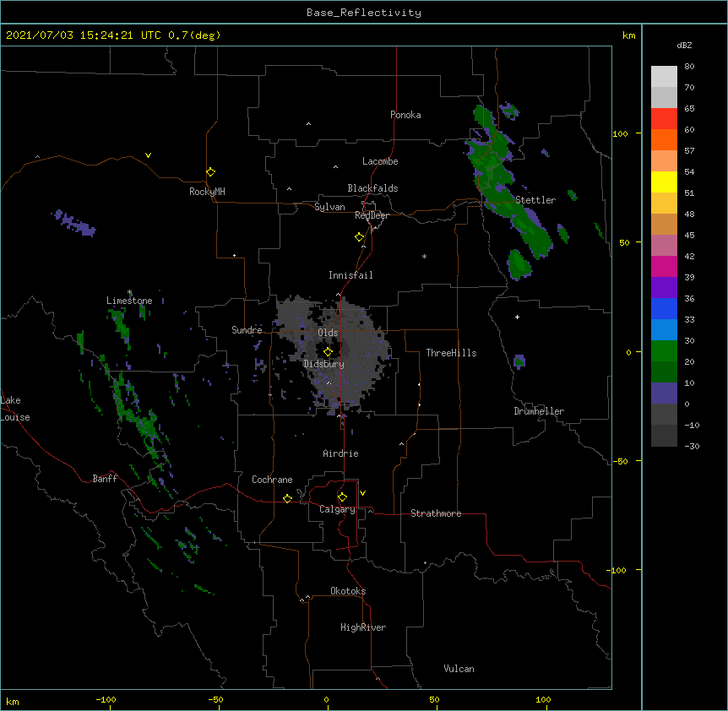Click the Sylvan label
The image size is (728, 711).
(x=329, y=207)
